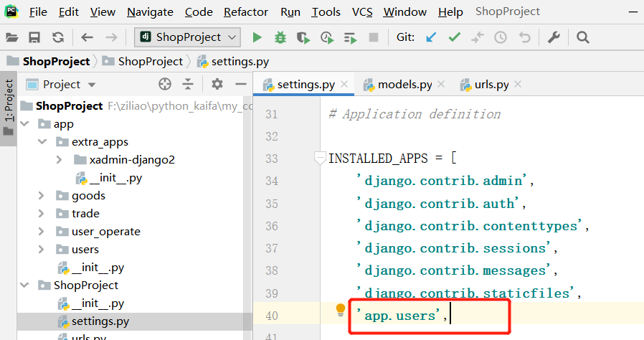Close the settings.py tab

pyautogui.click(x=344, y=84)
